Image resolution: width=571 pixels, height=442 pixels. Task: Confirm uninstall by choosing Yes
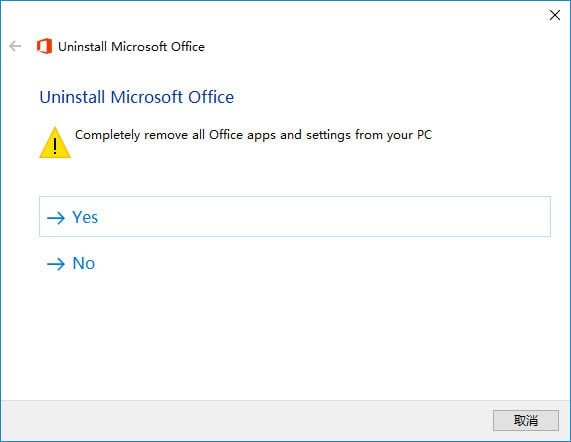(x=295, y=217)
